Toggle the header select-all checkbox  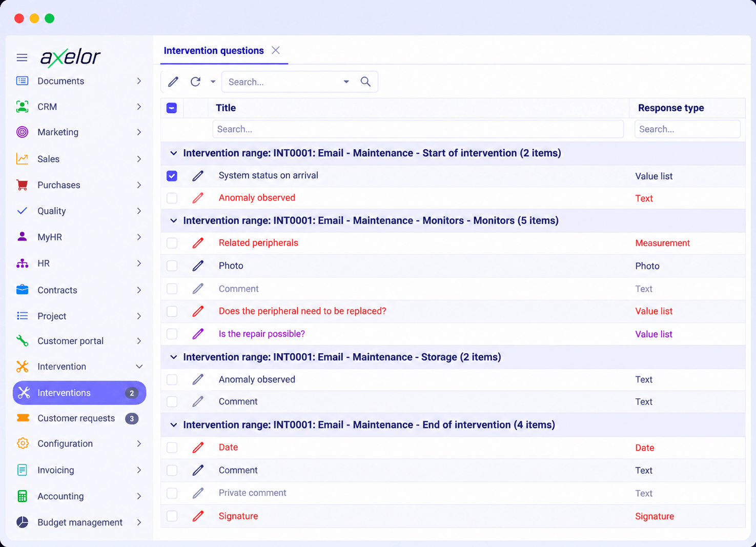click(x=172, y=108)
